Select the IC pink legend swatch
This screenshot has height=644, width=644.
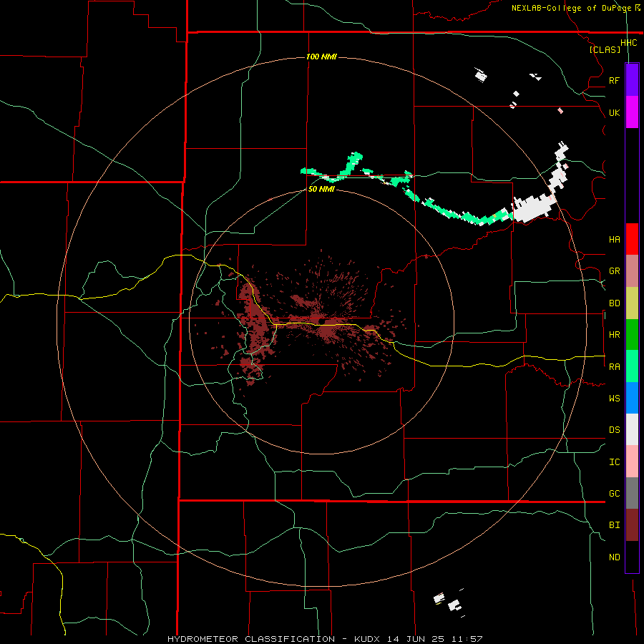click(x=632, y=462)
